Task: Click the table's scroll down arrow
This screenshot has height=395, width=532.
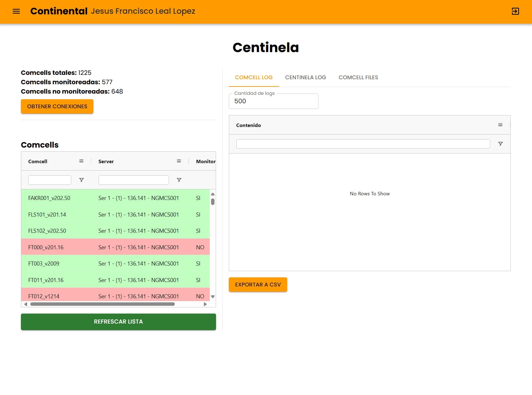Action: click(213, 297)
